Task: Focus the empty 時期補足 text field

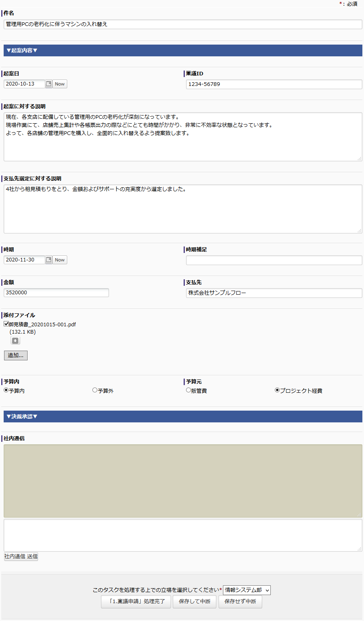Action: coord(274,260)
